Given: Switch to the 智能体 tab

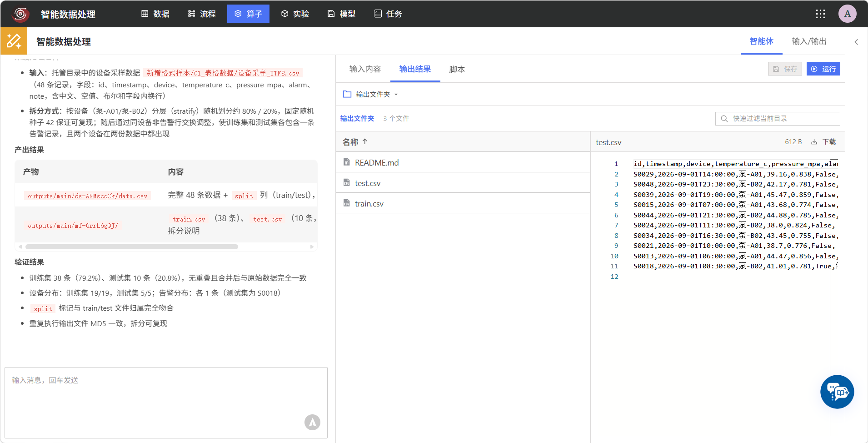Looking at the screenshot, I should [762, 41].
